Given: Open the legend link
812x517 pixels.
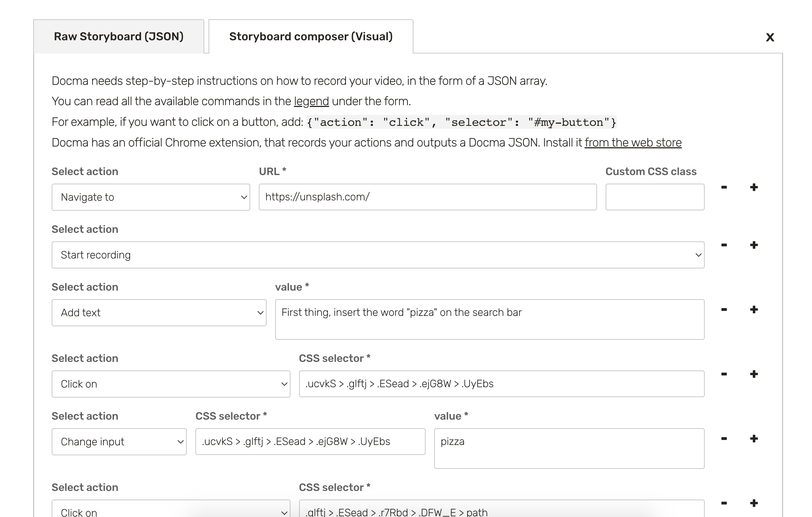Looking at the screenshot, I should tap(311, 101).
